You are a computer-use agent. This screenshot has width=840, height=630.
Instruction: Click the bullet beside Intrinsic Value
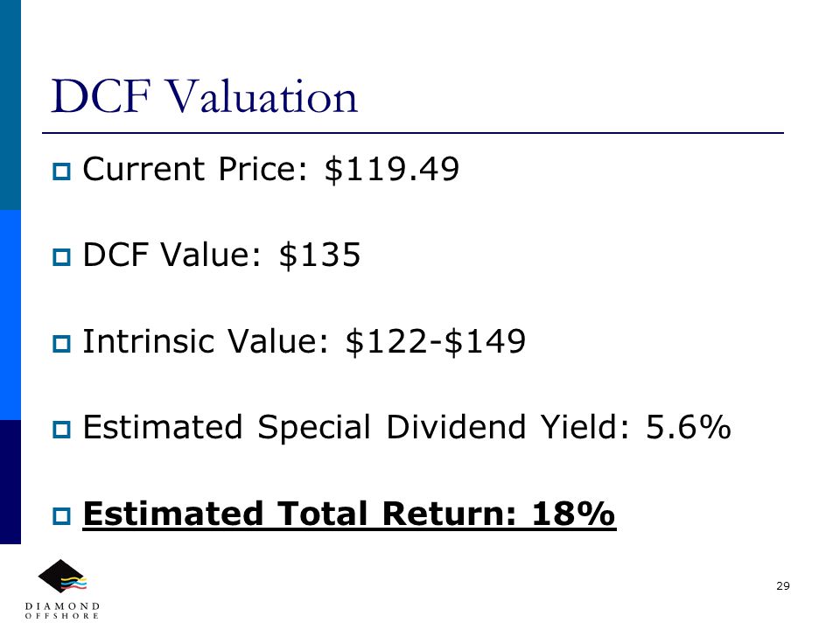click(x=61, y=343)
